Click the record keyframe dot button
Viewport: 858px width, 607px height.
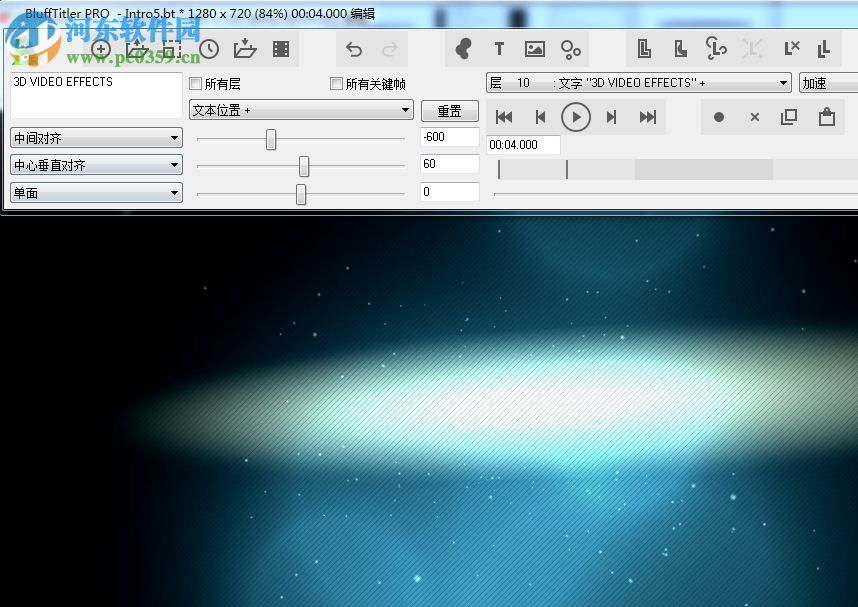[718, 117]
